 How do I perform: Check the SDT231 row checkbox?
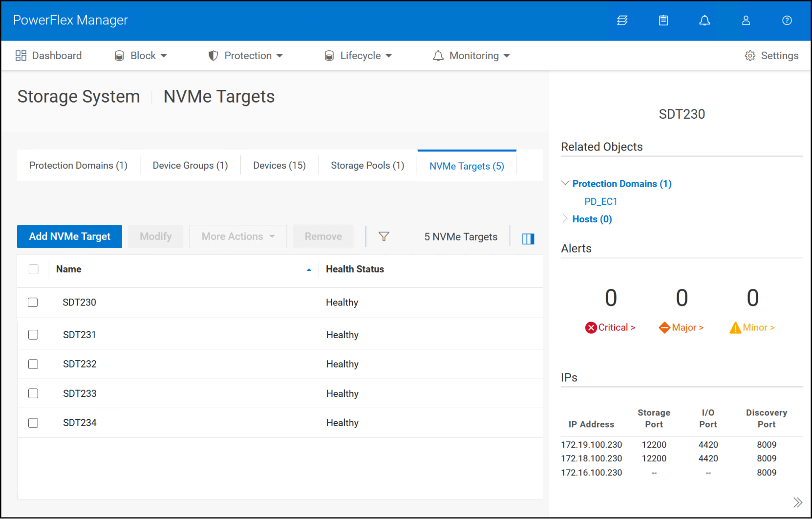coord(33,335)
